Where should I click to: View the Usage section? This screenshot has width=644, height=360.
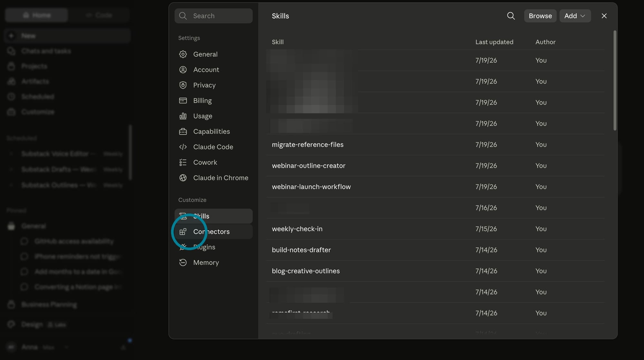click(213, 116)
